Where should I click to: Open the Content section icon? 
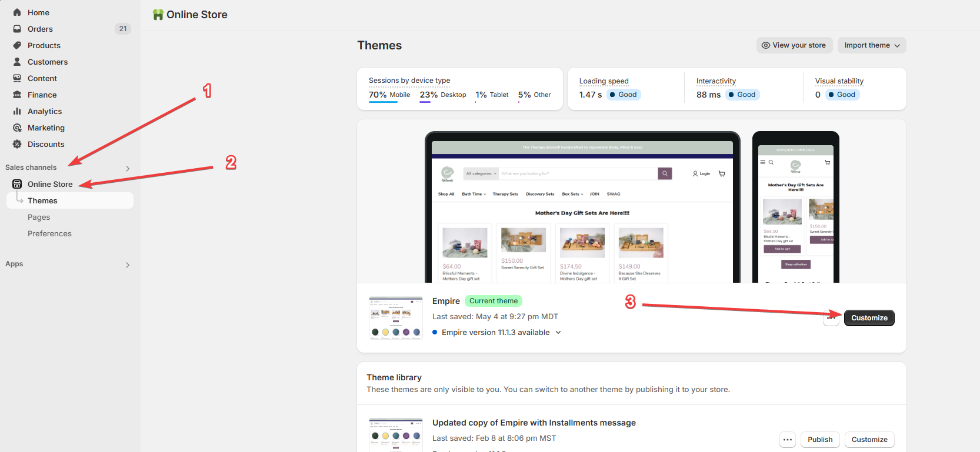[17, 78]
